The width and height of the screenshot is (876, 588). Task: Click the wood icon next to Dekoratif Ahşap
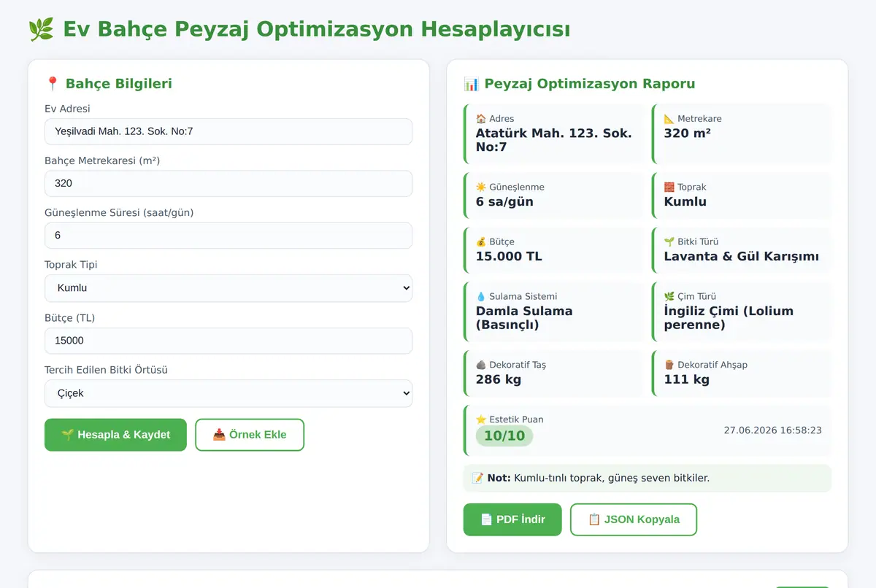click(669, 365)
